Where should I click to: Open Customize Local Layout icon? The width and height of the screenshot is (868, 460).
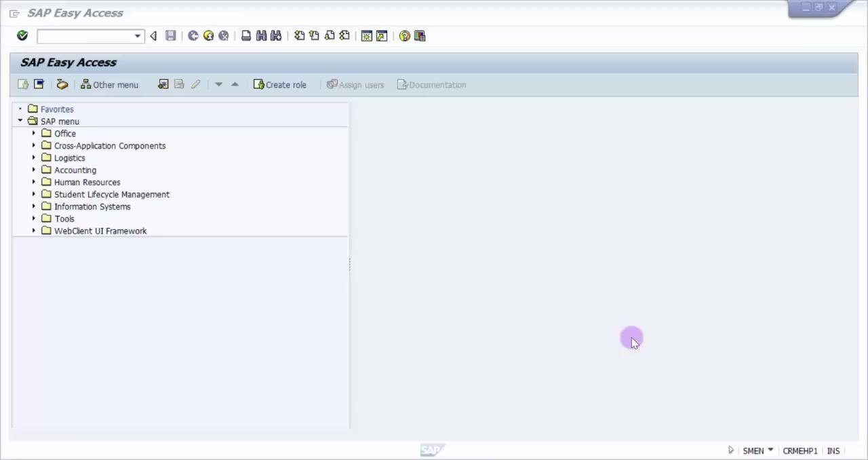point(420,36)
